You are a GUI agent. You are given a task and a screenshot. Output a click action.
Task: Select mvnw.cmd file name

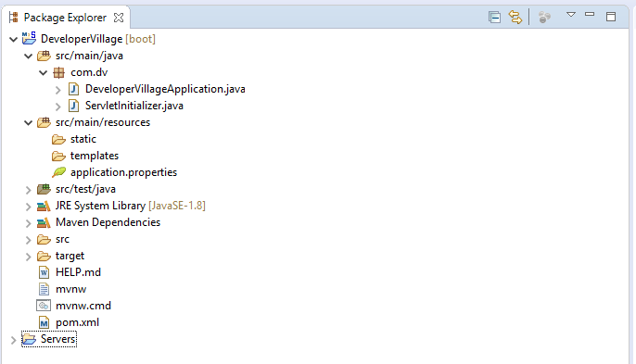83,306
